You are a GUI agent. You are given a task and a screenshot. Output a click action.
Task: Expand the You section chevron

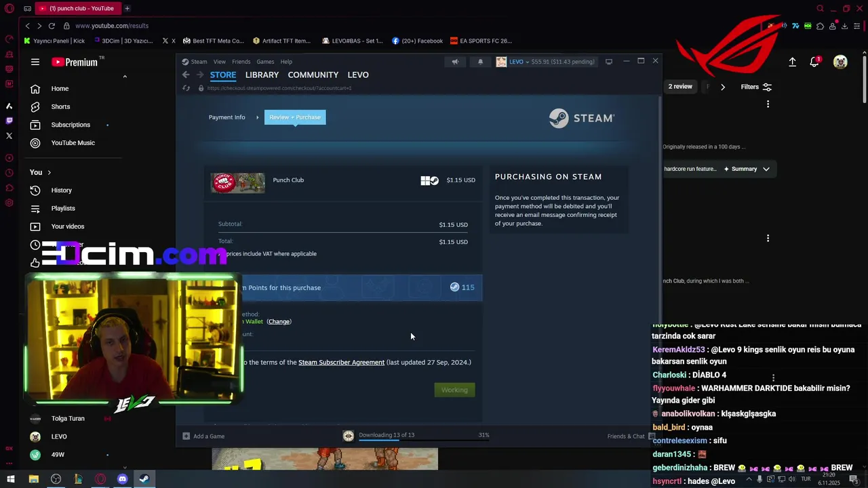pos(49,172)
